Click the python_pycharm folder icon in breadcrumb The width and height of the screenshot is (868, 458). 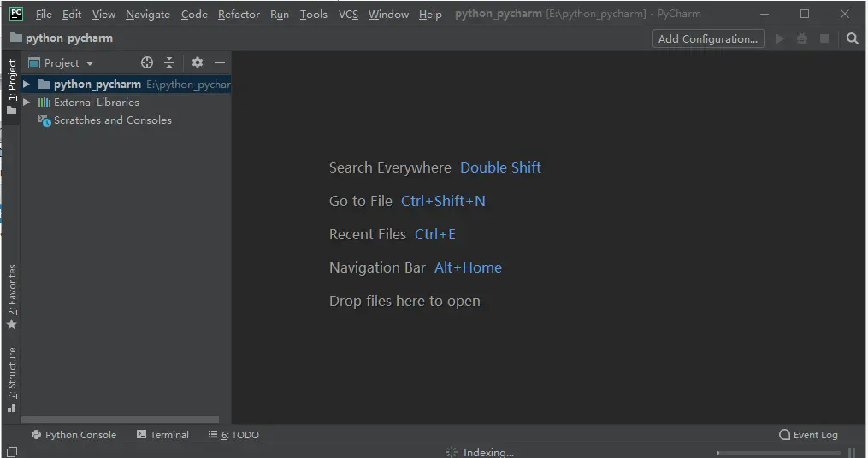[16, 38]
